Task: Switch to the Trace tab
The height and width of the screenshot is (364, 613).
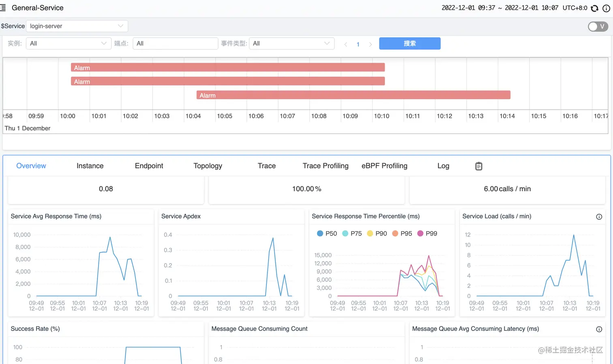Action: (267, 166)
